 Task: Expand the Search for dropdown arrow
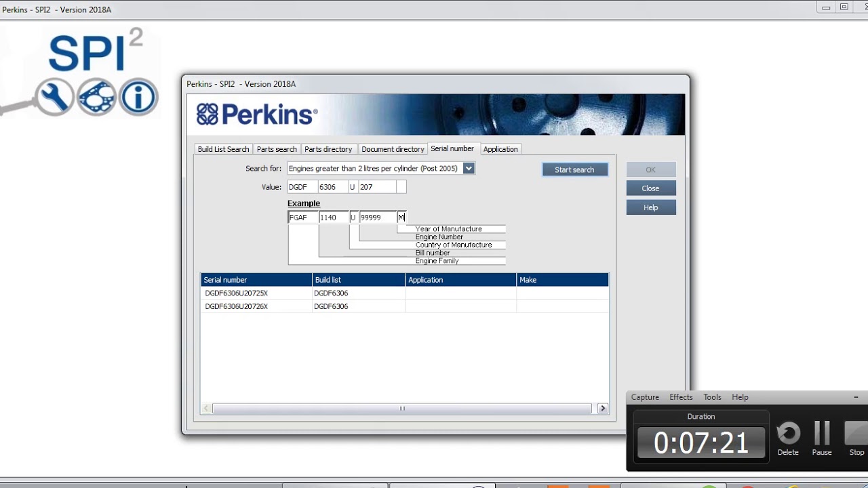point(469,168)
